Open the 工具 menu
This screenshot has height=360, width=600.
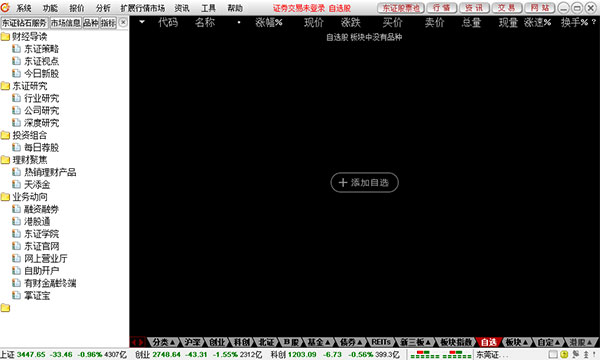(209, 8)
